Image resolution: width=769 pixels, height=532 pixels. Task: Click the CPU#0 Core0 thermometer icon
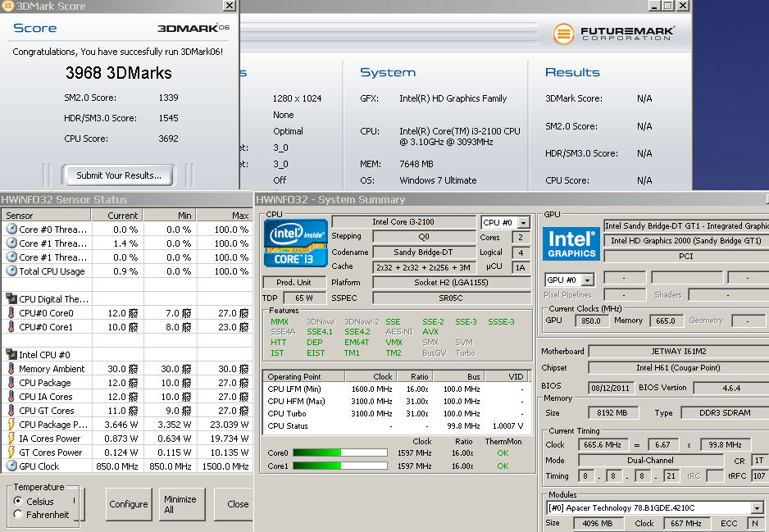pos(11,312)
